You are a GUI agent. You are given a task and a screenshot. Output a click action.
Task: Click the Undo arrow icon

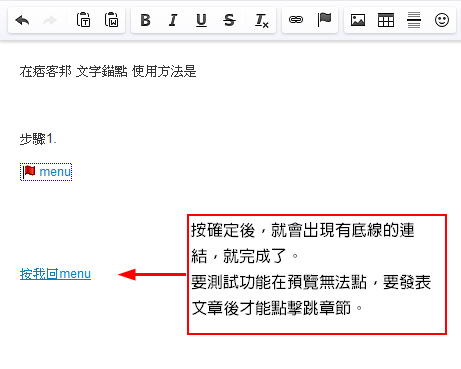22,20
